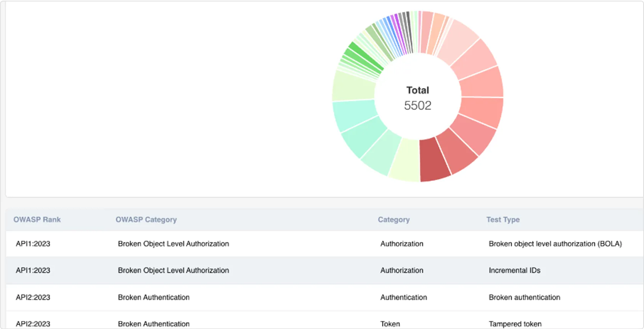Select the Incremental IDs test type row
Screen dimensions: 644x329
point(325,270)
